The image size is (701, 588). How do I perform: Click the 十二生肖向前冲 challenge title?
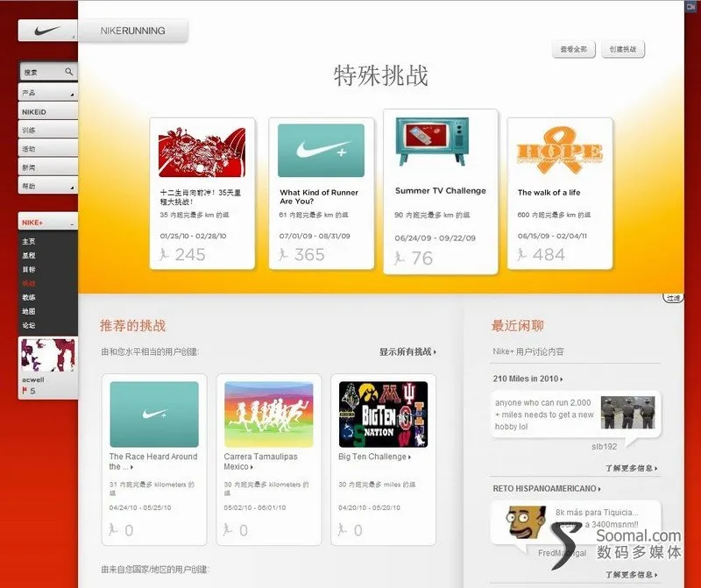tap(201, 197)
